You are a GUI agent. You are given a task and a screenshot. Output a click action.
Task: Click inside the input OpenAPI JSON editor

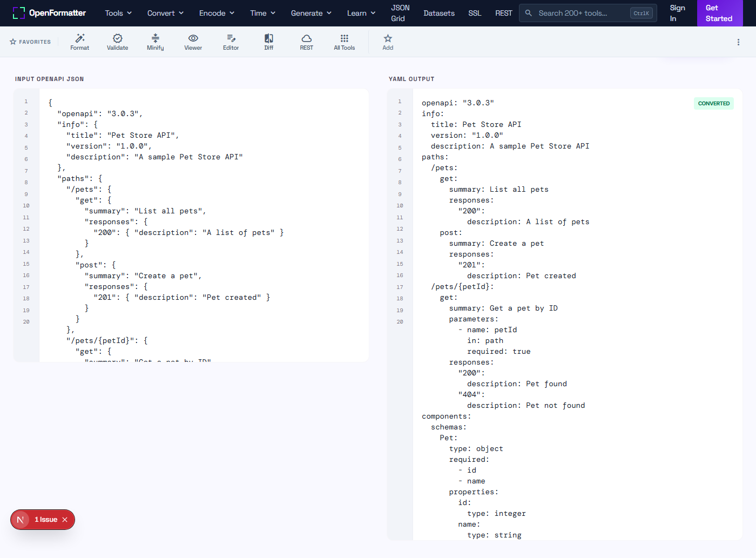click(x=204, y=225)
